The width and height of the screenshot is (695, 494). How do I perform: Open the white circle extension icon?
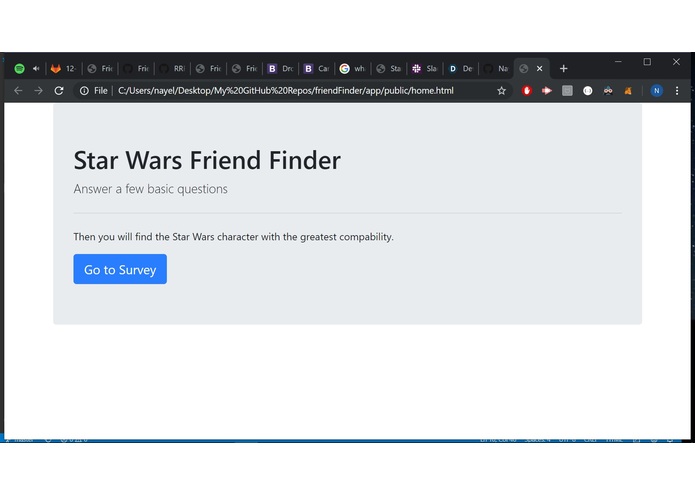point(587,91)
